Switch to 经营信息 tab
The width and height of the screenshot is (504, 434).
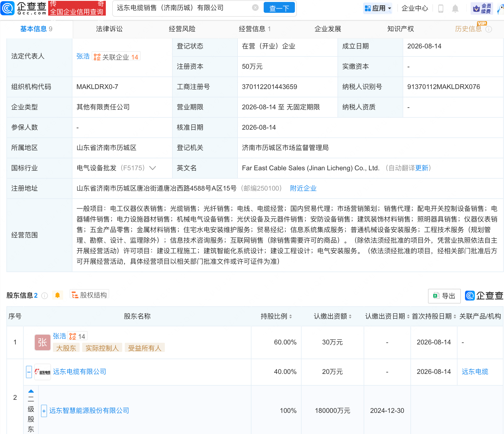pos(255,29)
